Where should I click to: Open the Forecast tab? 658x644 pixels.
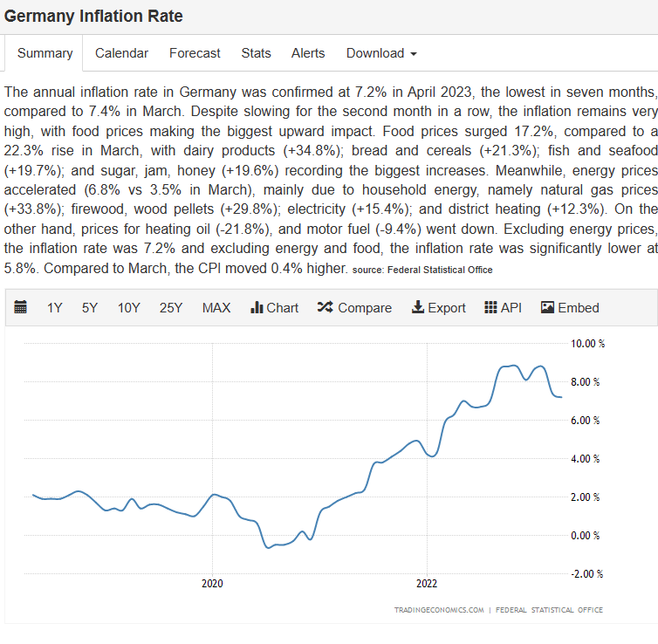pyautogui.click(x=195, y=53)
